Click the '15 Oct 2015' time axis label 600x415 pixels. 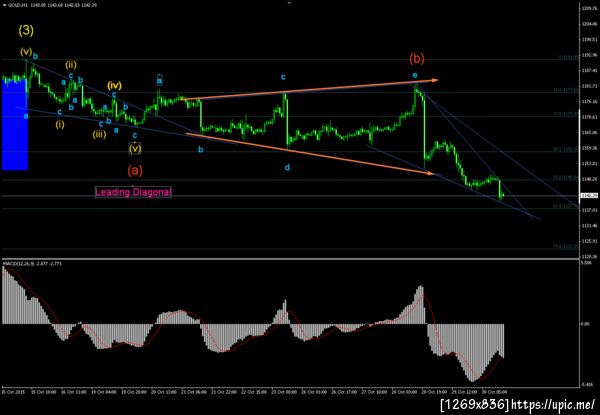click(12, 392)
